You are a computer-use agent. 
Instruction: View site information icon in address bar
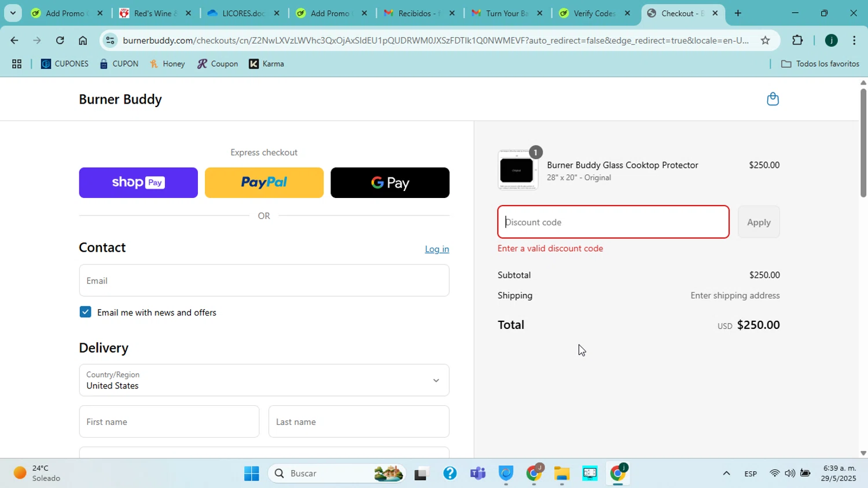[110, 41]
